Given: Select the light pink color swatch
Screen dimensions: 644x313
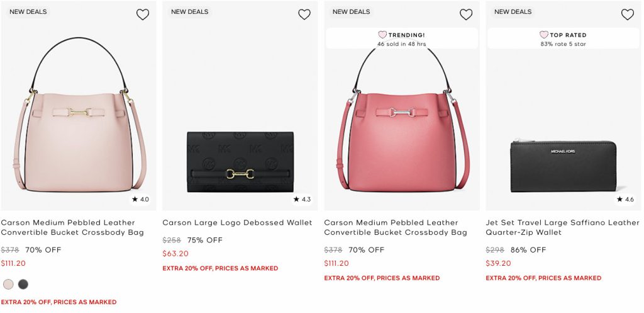Looking at the screenshot, I should pos(8,284).
